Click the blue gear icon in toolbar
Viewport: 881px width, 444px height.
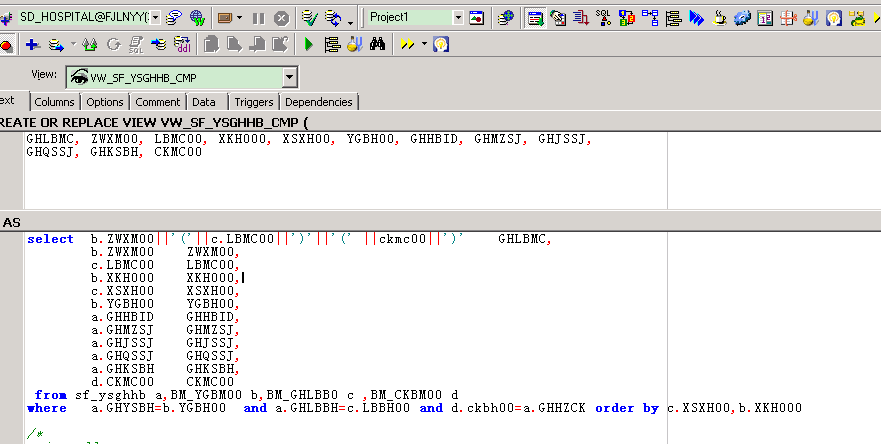pos(742,18)
